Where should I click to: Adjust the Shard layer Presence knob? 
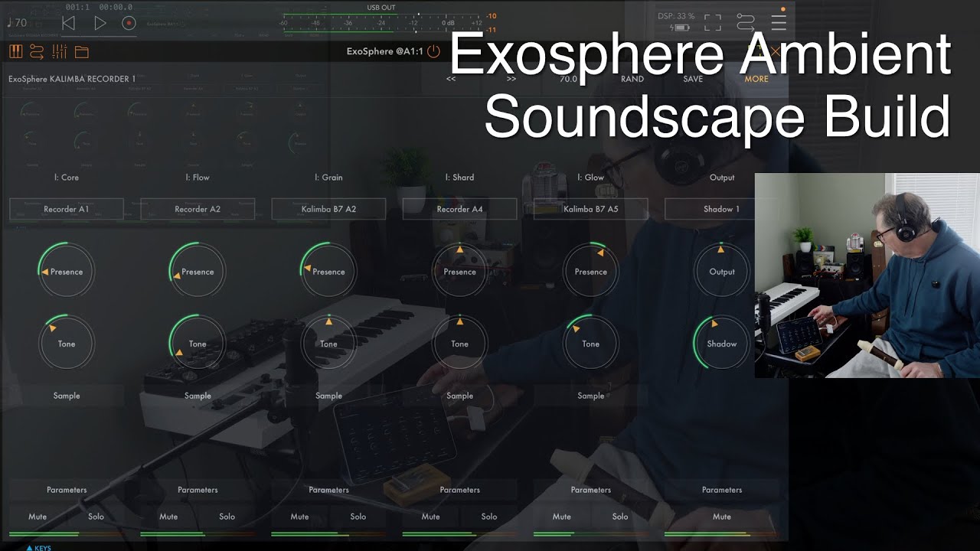click(459, 272)
